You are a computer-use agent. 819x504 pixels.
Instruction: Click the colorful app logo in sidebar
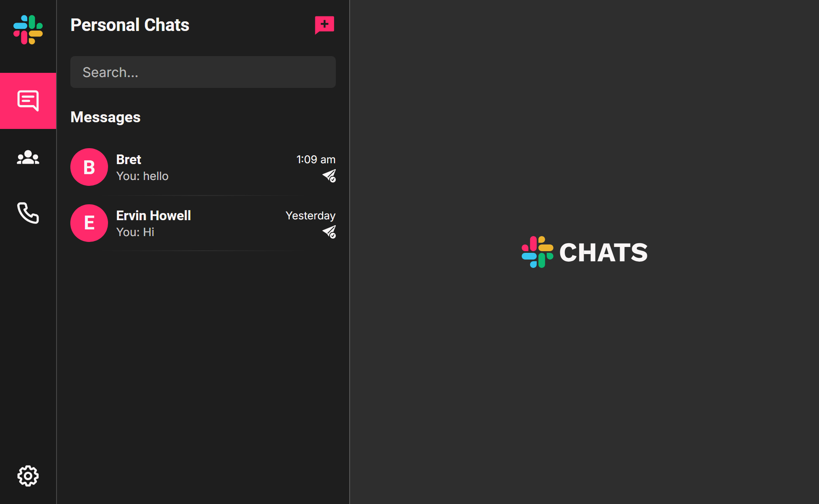(x=28, y=30)
